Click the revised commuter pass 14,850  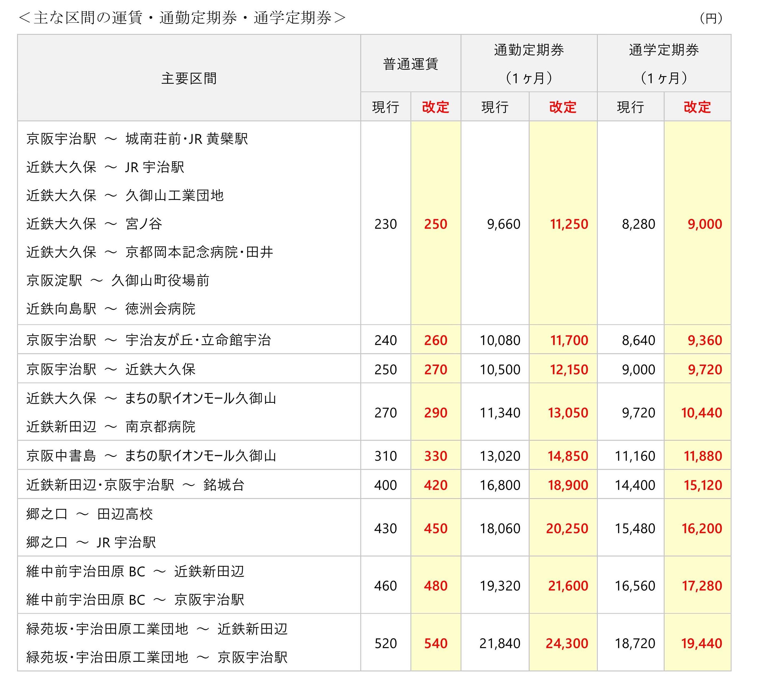(568, 456)
